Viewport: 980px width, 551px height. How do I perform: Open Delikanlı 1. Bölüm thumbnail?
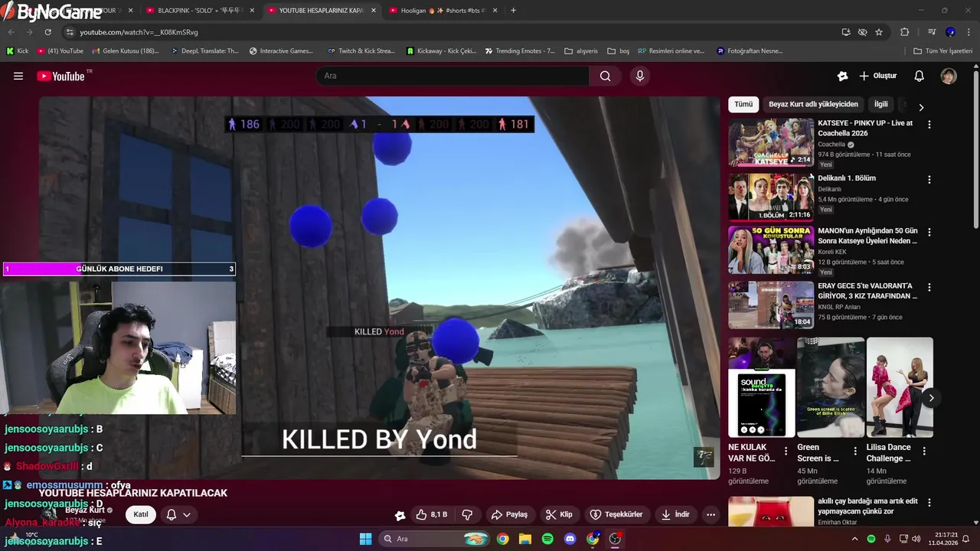coord(771,196)
